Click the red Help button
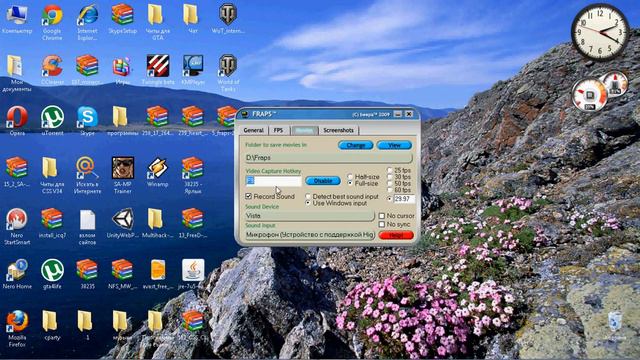Screen dimensions: 640x360 coord(396,235)
